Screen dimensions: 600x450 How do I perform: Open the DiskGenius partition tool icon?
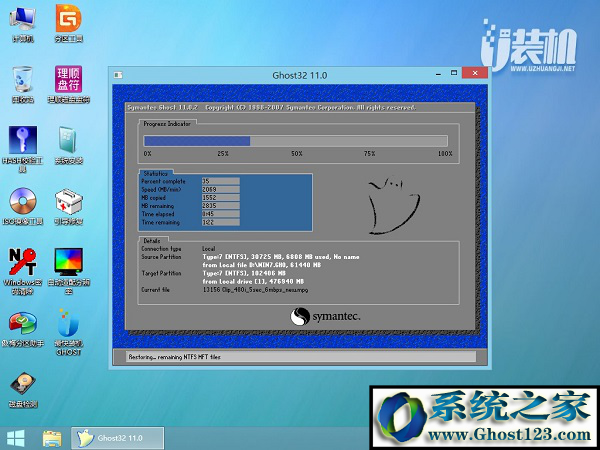click(x=69, y=24)
